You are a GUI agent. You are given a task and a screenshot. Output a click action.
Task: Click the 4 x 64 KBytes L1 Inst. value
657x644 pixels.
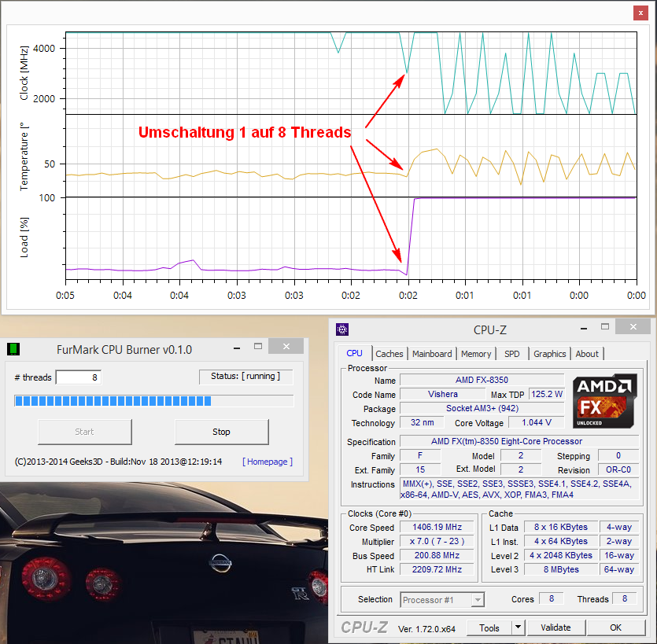click(x=561, y=542)
